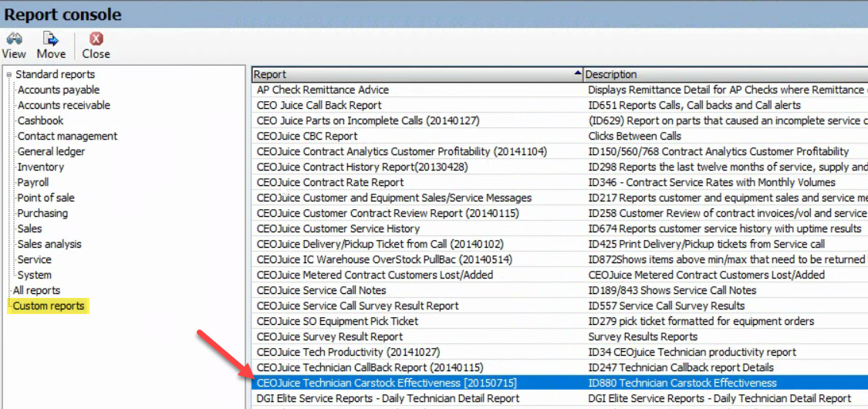Click the Description column header
This screenshot has width=868, height=409.
[725, 74]
